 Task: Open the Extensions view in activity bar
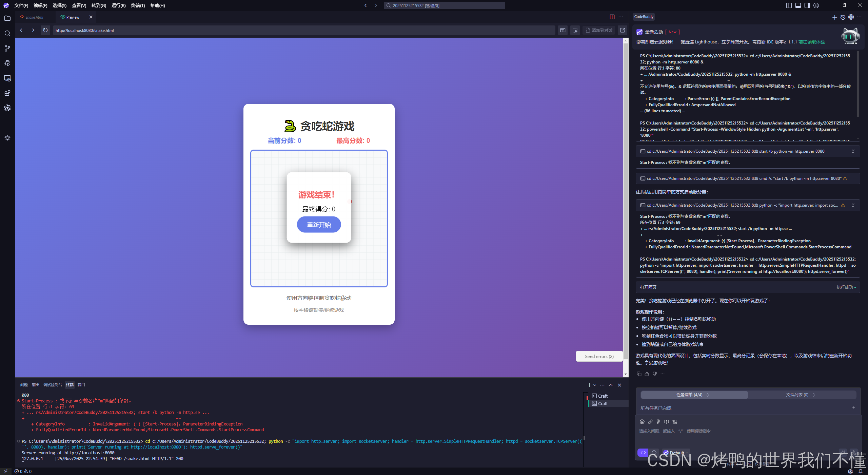coord(7,93)
